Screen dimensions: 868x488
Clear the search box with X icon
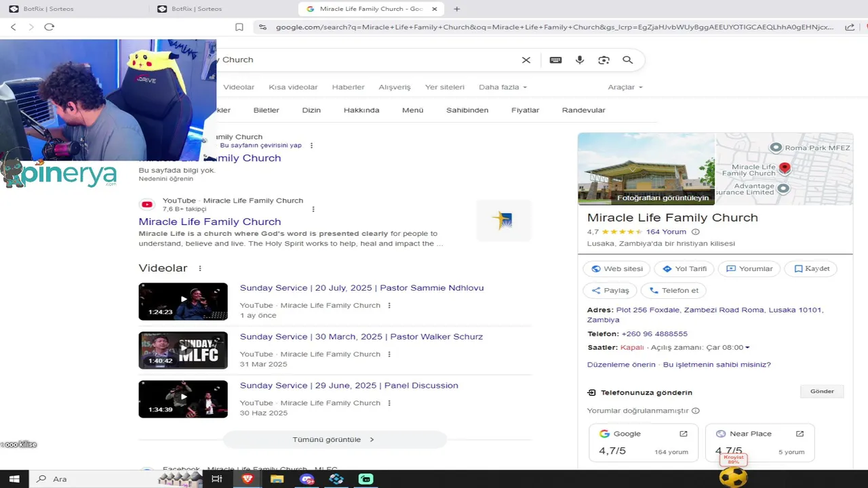[526, 60]
